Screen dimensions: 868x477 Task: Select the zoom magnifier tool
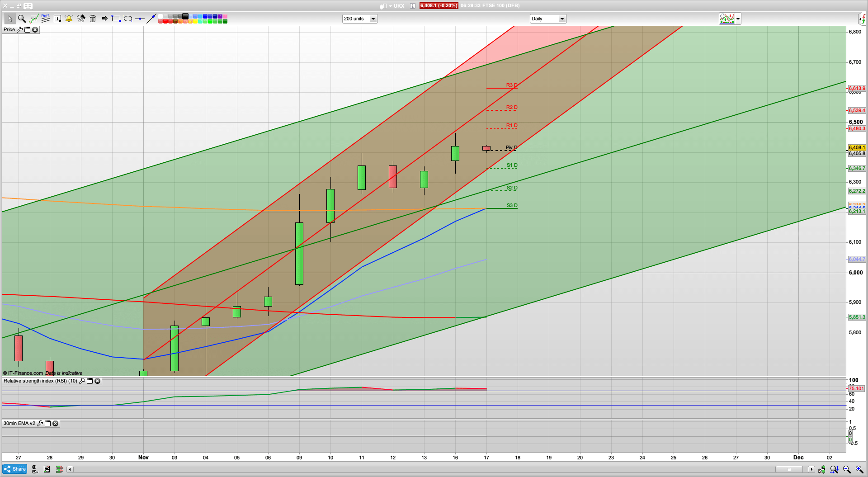21,19
